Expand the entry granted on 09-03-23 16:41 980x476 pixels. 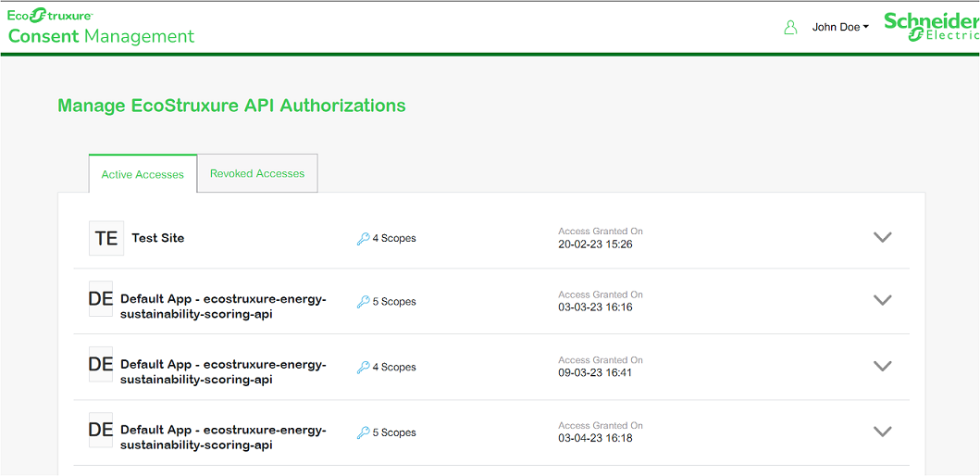[882, 366]
